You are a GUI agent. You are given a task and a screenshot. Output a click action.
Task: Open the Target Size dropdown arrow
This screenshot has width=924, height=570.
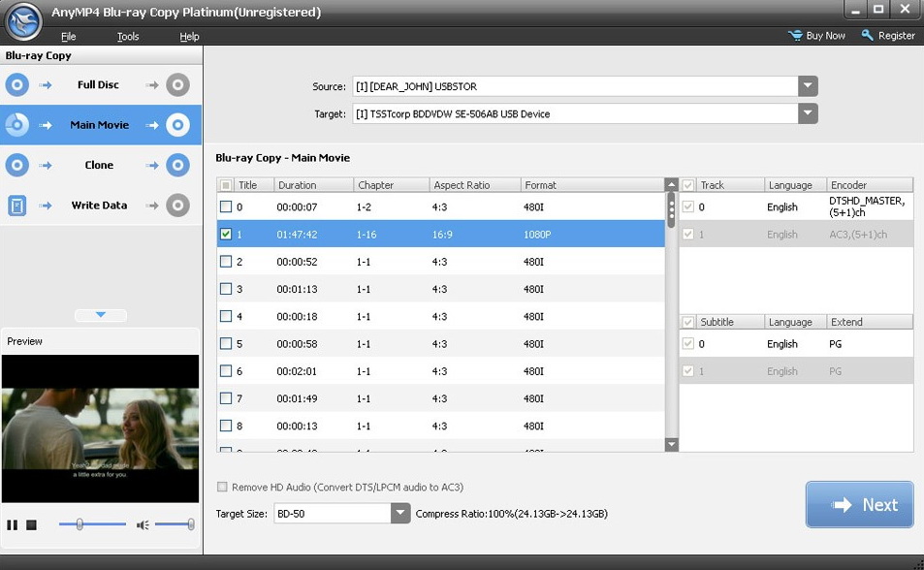[x=400, y=514]
